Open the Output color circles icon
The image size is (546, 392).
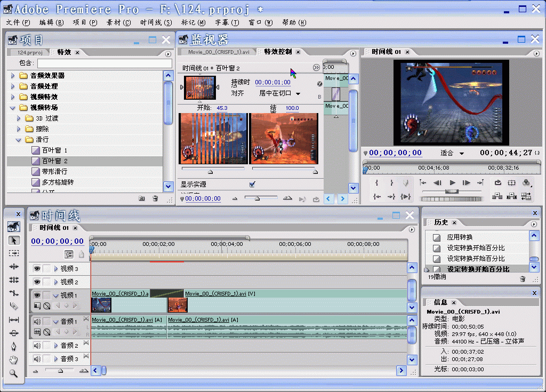point(526,182)
